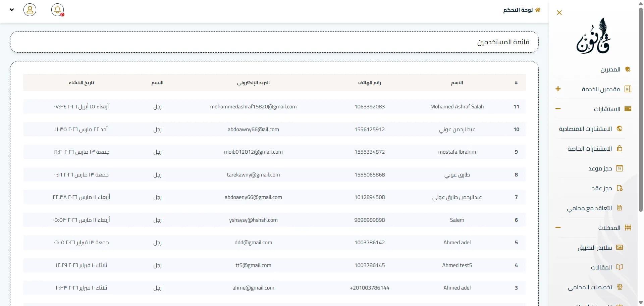Open التعاقد مع محامي submenu item
This screenshot has width=644, height=306.
pyautogui.click(x=589, y=208)
